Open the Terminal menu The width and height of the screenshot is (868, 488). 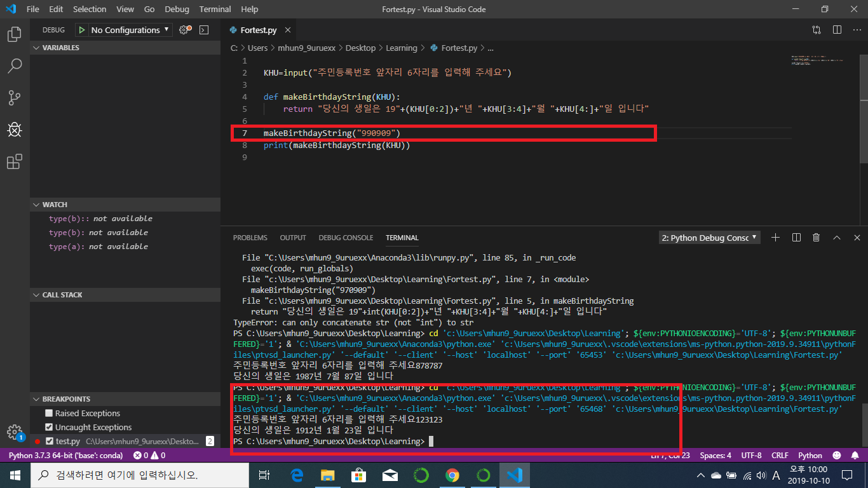(x=215, y=9)
